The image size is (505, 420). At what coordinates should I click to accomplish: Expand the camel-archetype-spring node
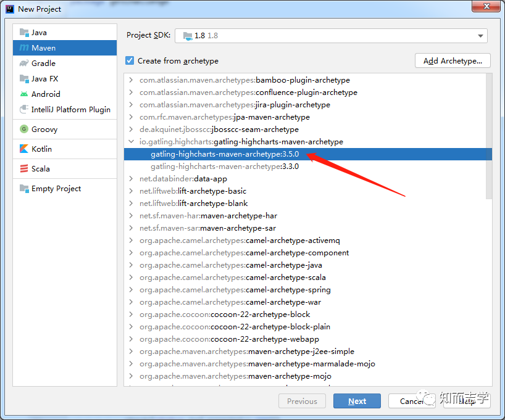[131, 289]
